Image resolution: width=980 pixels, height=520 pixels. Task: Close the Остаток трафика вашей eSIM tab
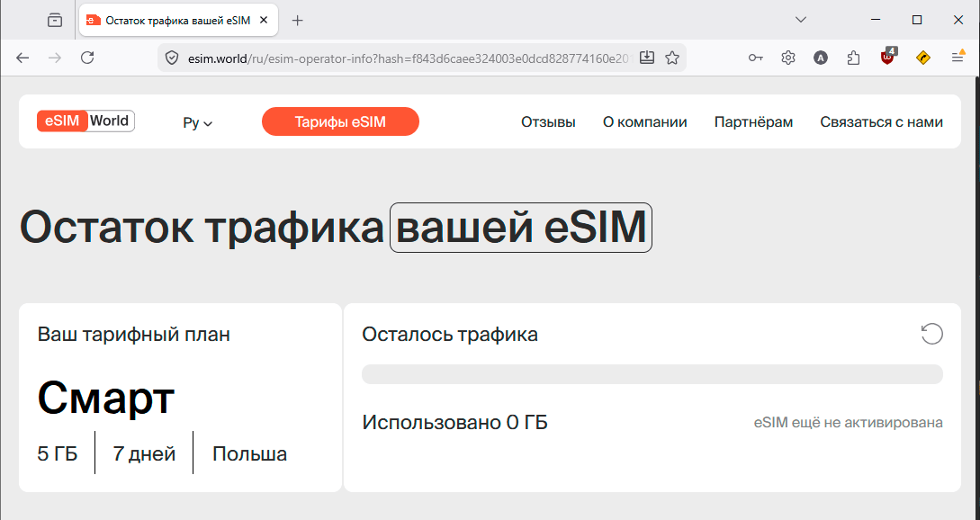(263, 20)
